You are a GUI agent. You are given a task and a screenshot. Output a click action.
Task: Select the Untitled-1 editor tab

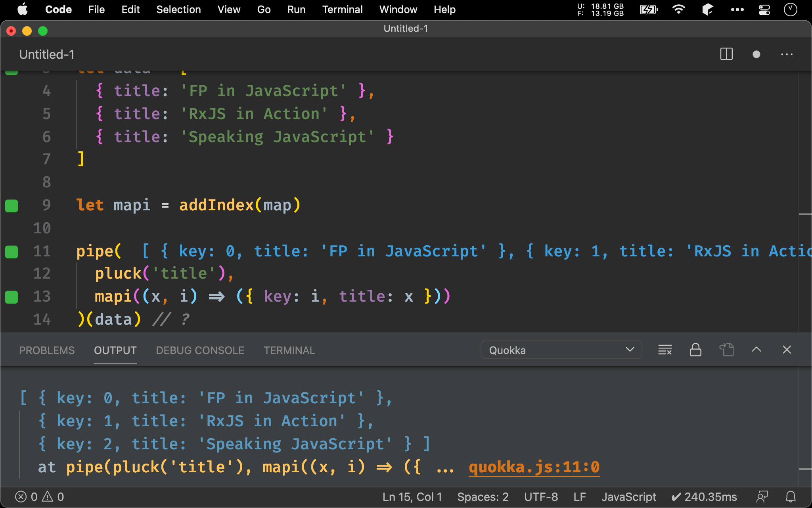pos(47,54)
